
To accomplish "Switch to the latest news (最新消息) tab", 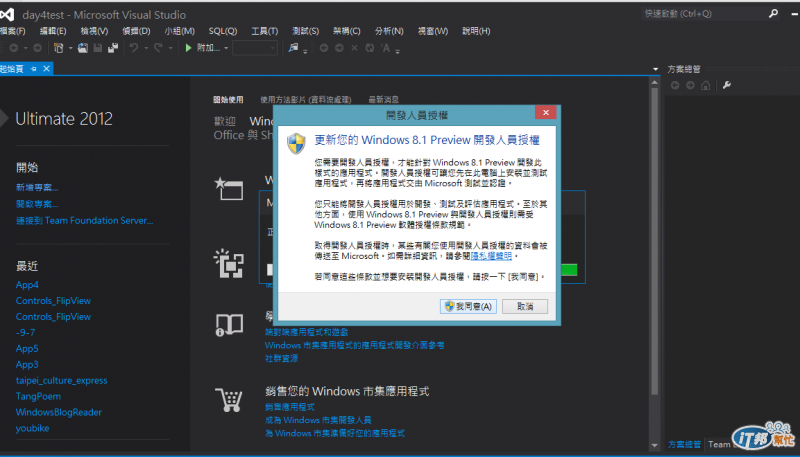I will (x=384, y=99).
